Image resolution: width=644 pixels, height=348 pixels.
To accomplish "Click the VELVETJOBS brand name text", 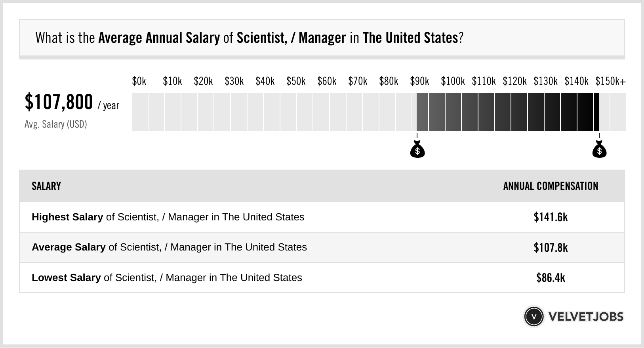I will (586, 317).
